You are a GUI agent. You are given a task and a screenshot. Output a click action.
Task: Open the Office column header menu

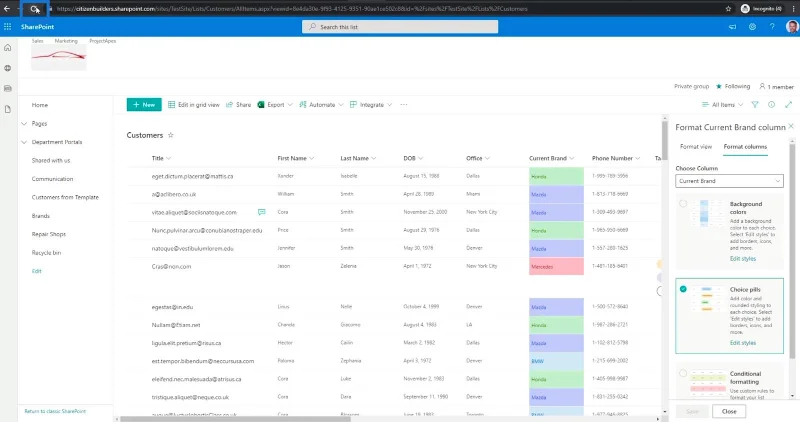(478, 158)
